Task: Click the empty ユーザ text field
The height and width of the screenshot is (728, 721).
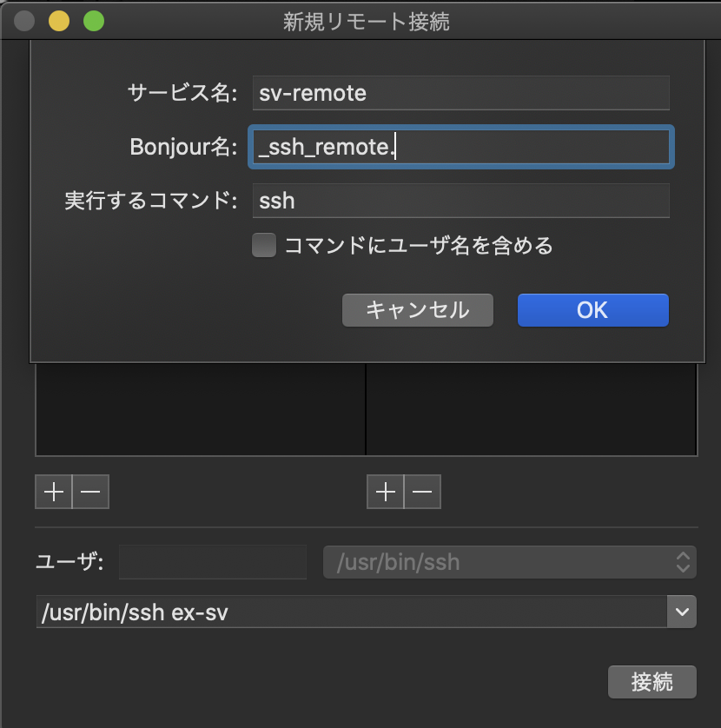Action: (212, 562)
